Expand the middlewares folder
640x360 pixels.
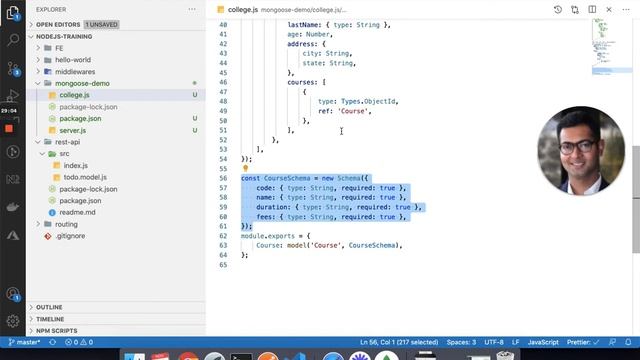click(x=75, y=71)
